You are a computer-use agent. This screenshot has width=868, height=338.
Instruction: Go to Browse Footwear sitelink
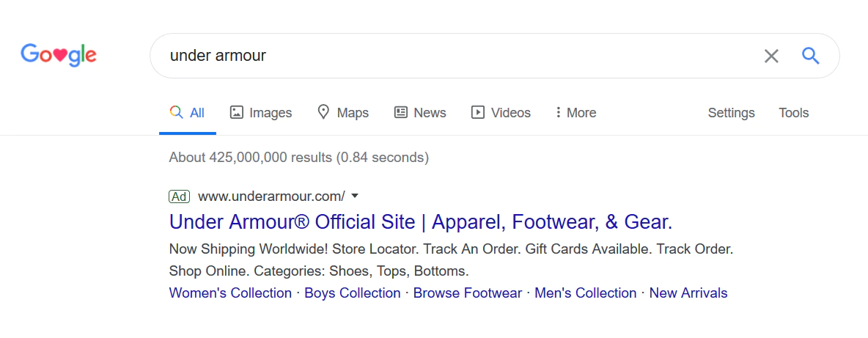(x=468, y=293)
